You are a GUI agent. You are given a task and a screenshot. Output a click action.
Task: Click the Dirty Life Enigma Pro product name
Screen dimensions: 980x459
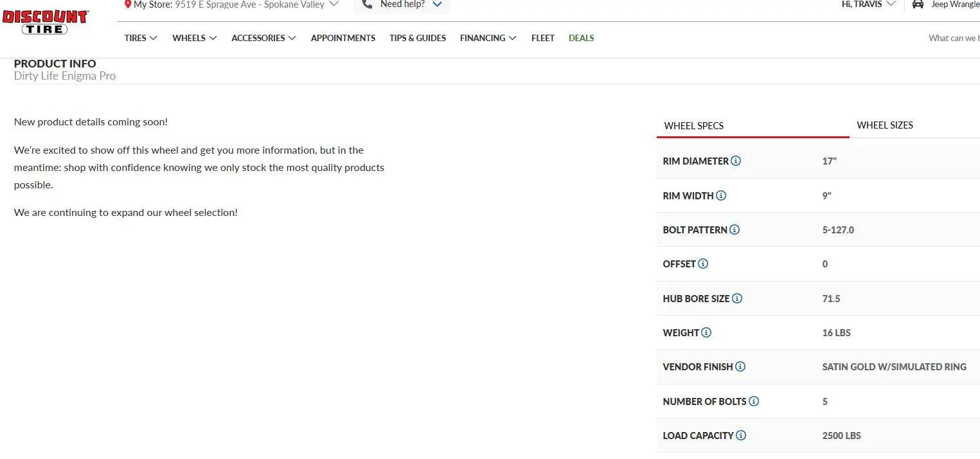[65, 76]
